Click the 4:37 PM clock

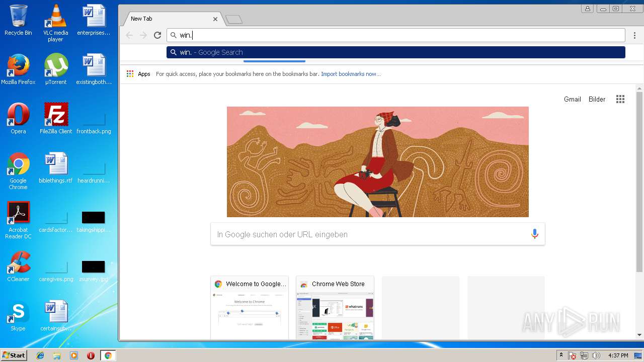[x=618, y=355]
